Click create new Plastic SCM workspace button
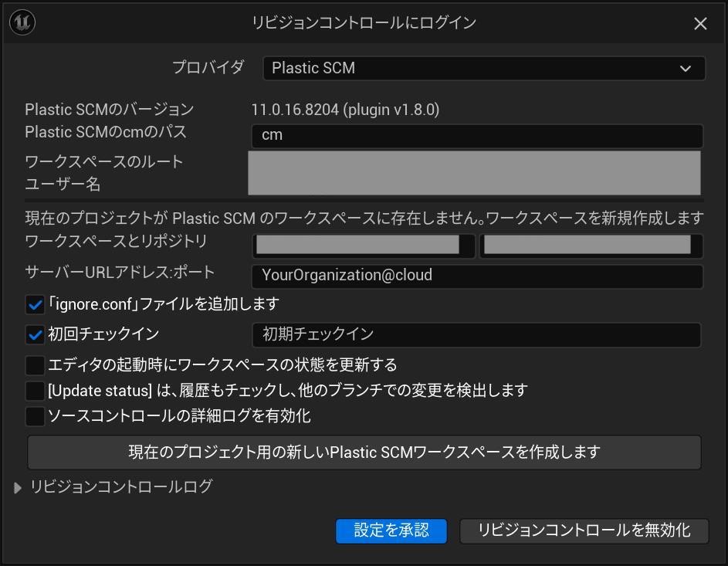This screenshot has width=728, height=566. click(364, 452)
